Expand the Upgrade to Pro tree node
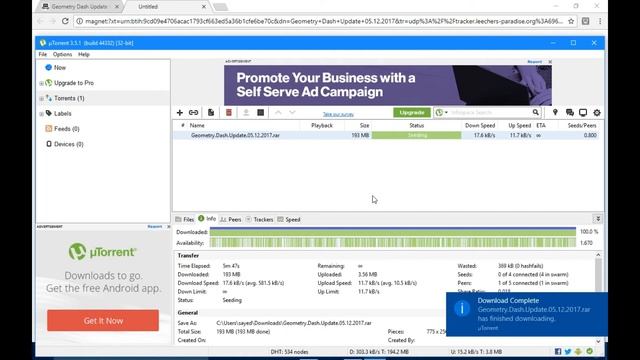 [x=41, y=83]
